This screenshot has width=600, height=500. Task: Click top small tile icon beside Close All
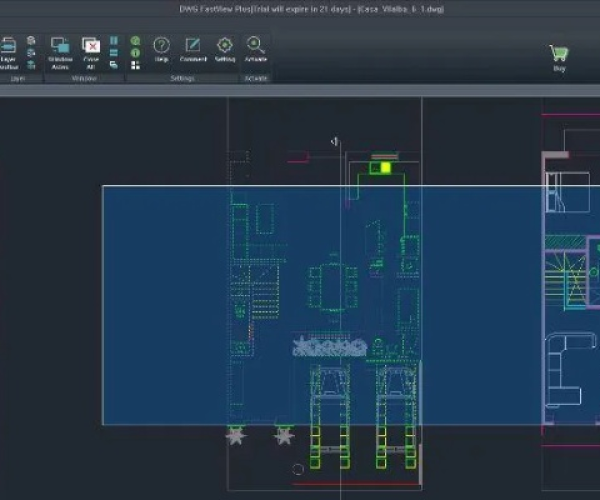[113, 41]
